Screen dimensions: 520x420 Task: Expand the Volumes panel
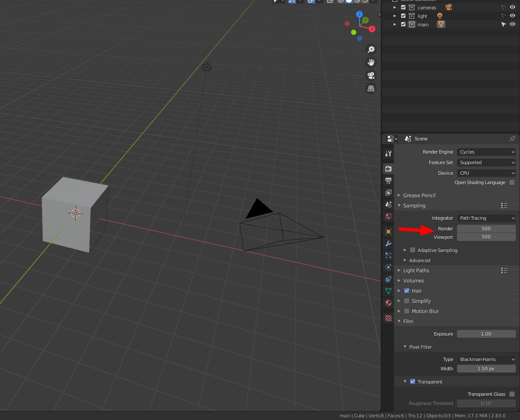click(x=399, y=280)
